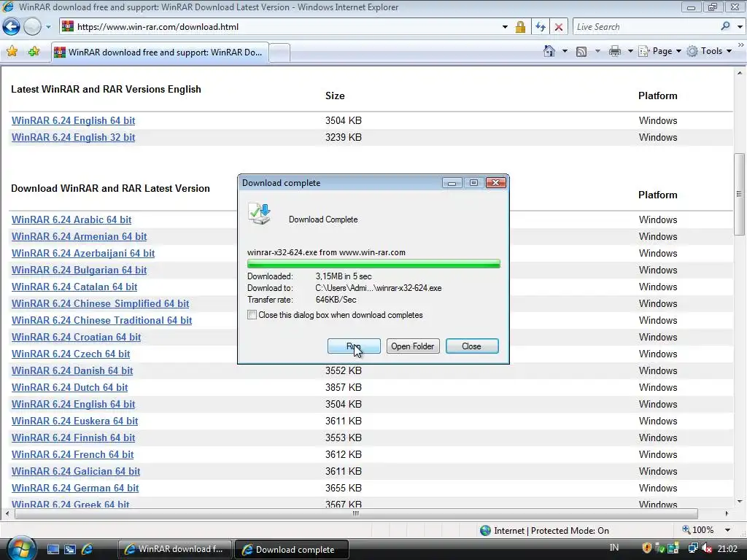Click Switch between windows quick launch icon
Screen dimensions: 747x560
click(70, 550)
